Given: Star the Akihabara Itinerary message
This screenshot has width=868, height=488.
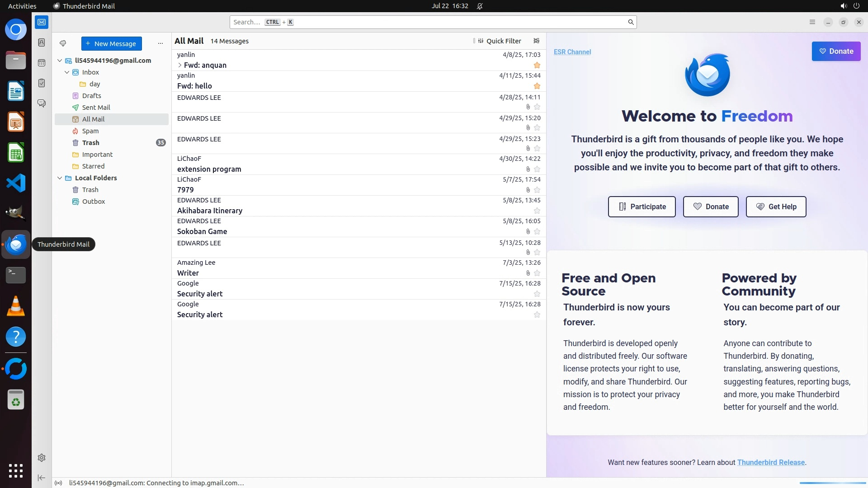Looking at the screenshot, I should click(x=537, y=211).
